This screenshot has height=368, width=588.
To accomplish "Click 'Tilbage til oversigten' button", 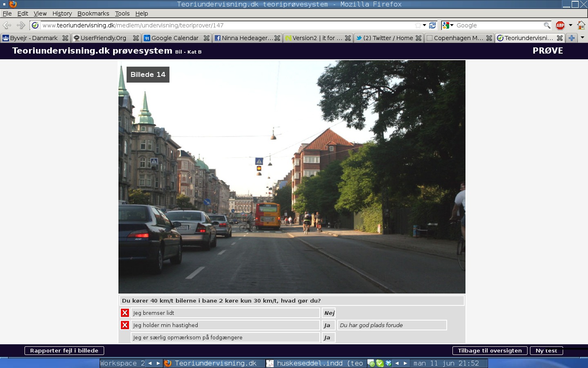I will (x=490, y=350).
